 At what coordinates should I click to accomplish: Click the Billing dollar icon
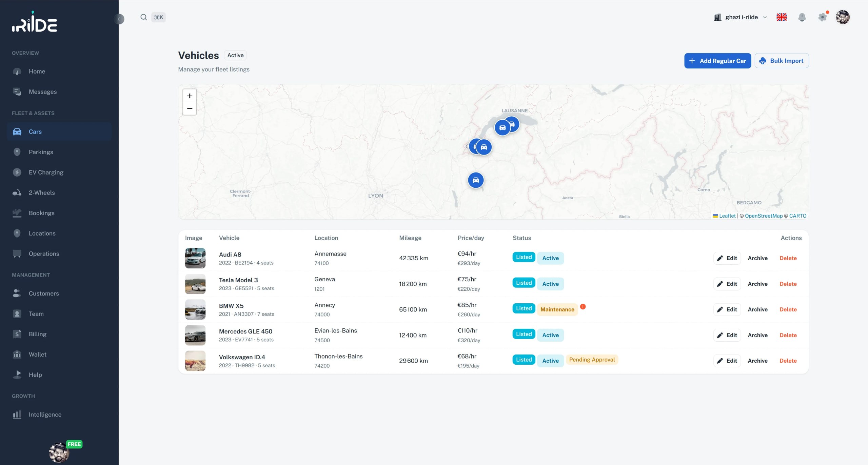tap(17, 334)
